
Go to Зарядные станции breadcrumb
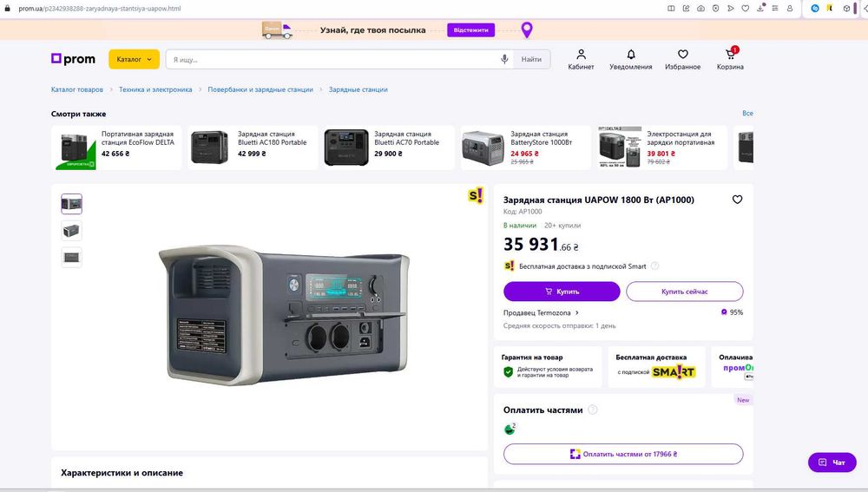click(x=358, y=89)
